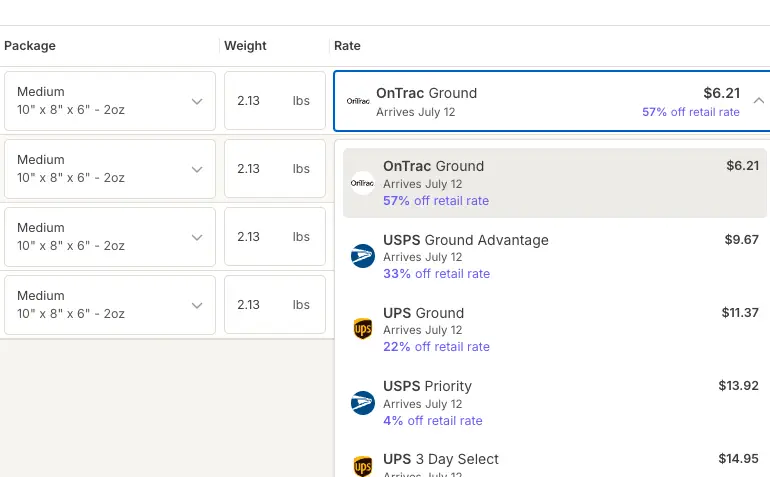Click the Rate column header
770x477 pixels.
pyautogui.click(x=347, y=46)
